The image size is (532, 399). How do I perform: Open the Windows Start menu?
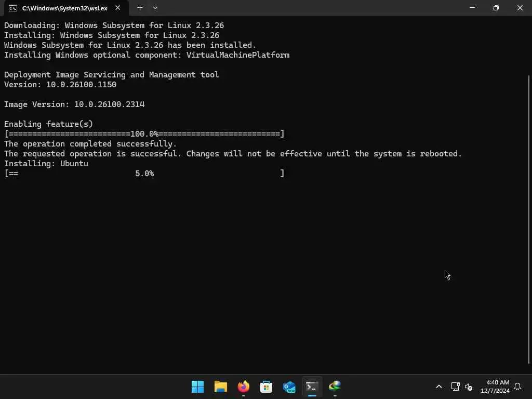coord(198,387)
